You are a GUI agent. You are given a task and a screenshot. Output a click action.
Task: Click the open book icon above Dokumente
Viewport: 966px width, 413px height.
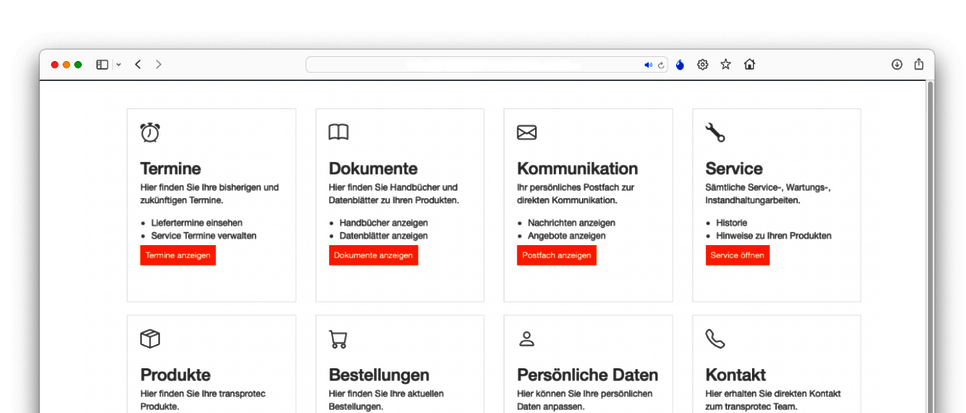click(x=338, y=133)
